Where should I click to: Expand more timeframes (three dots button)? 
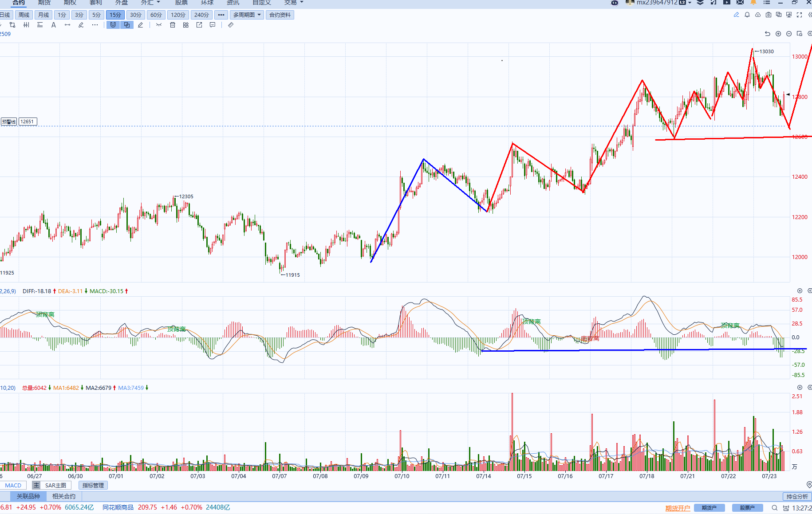pos(221,15)
